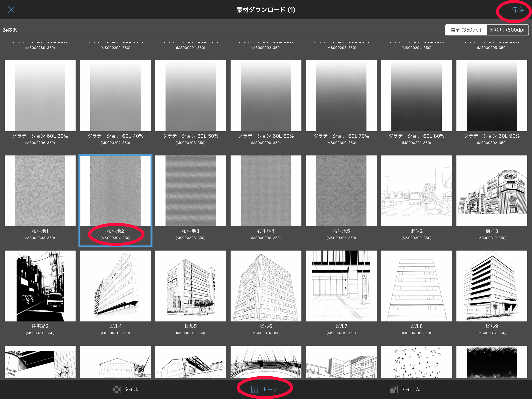
Task: Choose the 街並3 street background
Action: click(x=492, y=191)
